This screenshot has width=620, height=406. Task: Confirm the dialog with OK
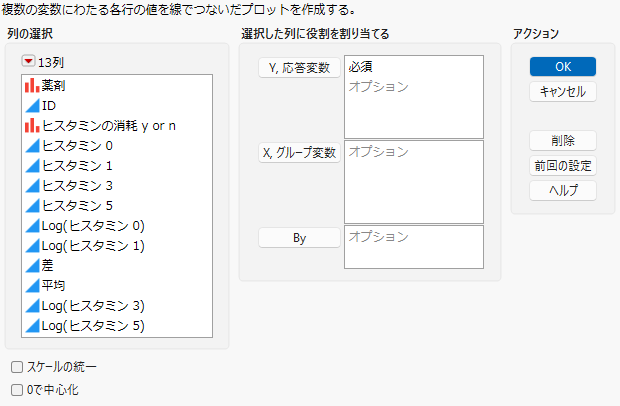(x=563, y=66)
